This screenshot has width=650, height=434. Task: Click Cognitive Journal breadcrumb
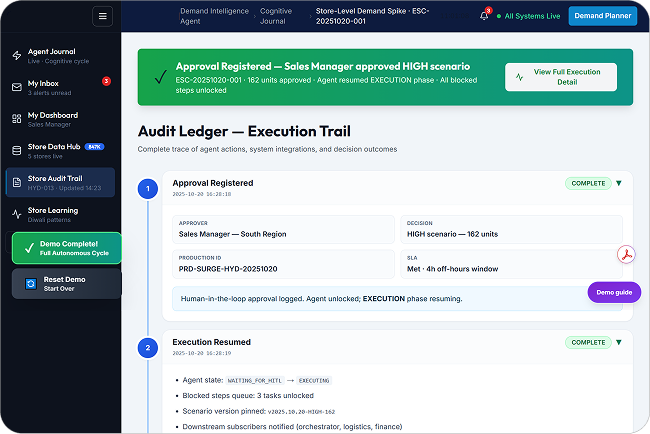coord(276,16)
